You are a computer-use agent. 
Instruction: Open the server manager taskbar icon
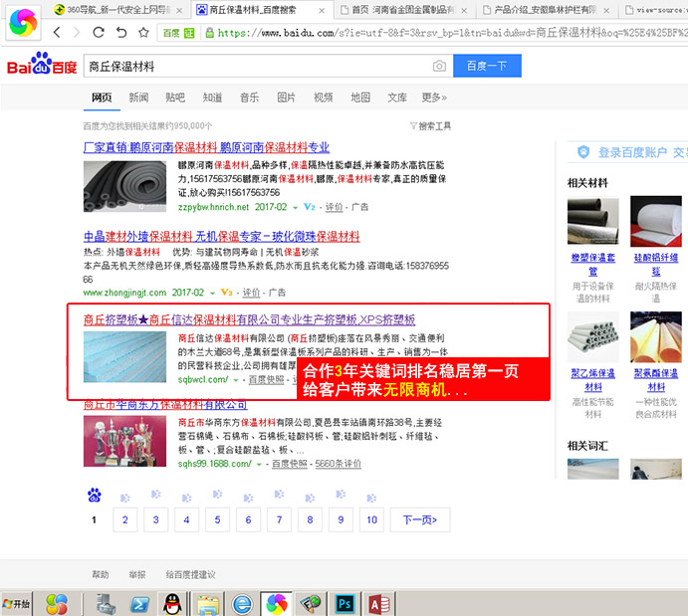[x=106, y=604]
